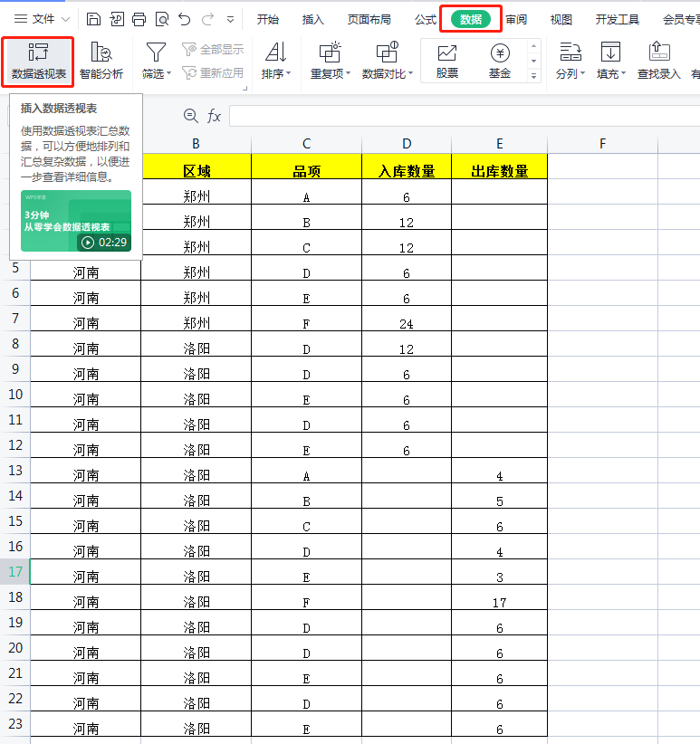Click the save icon in quick toolbar
This screenshot has height=744, width=700.
(93, 19)
